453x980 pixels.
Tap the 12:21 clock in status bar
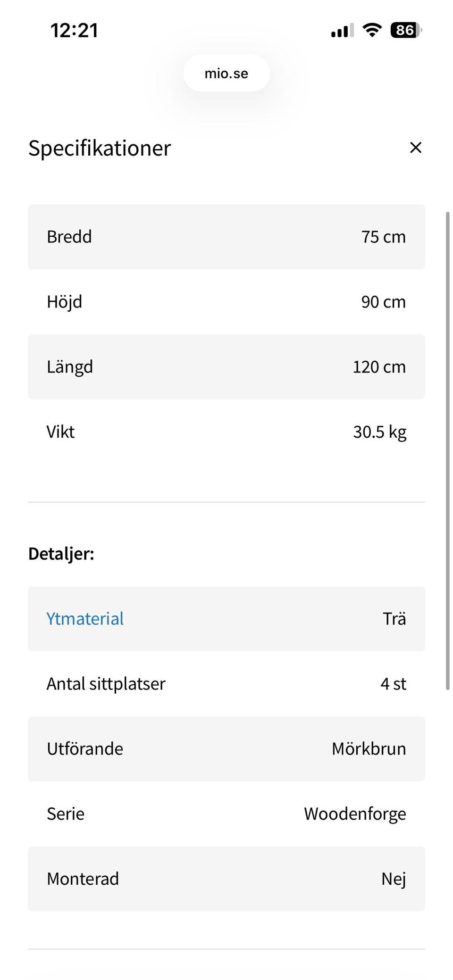click(x=74, y=31)
